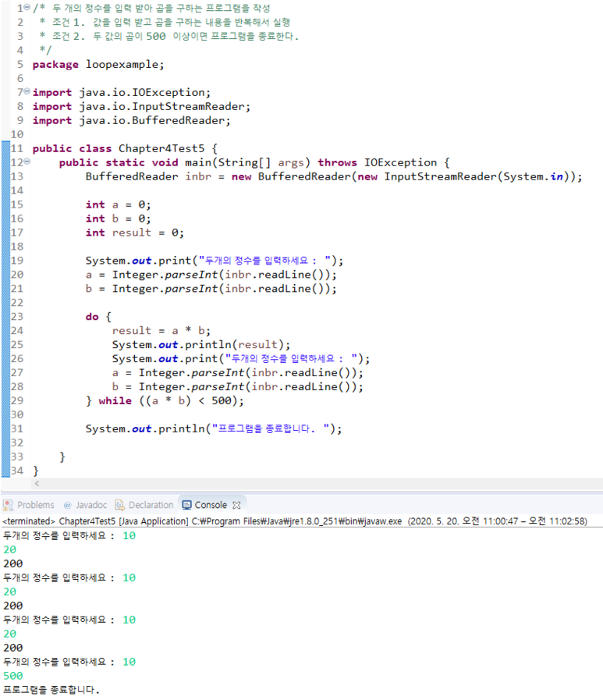Click the class name Chapter4Test5 in the code
The height and width of the screenshot is (700, 603).
click(161, 148)
